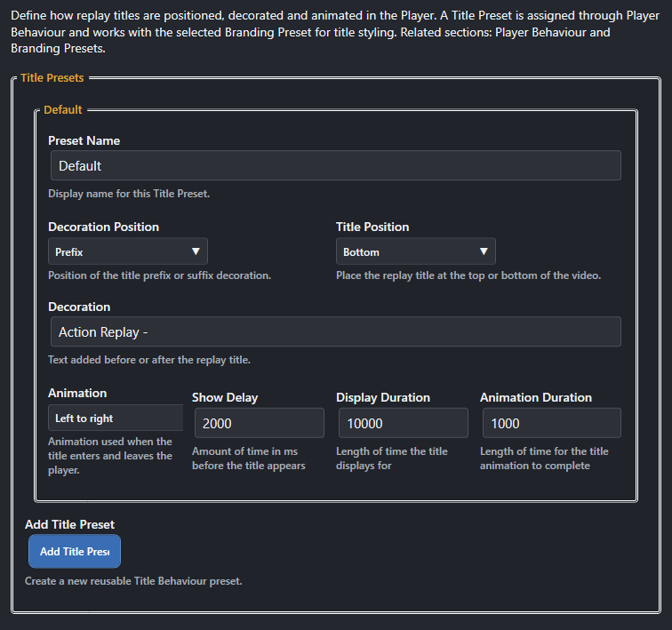Click the Animation Duration label
This screenshot has height=630, width=672.
(x=536, y=397)
